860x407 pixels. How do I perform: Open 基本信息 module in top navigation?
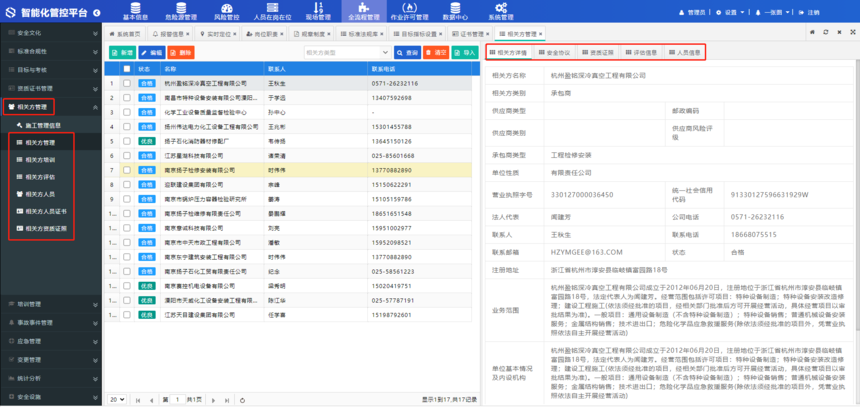(x=135, y=10)
